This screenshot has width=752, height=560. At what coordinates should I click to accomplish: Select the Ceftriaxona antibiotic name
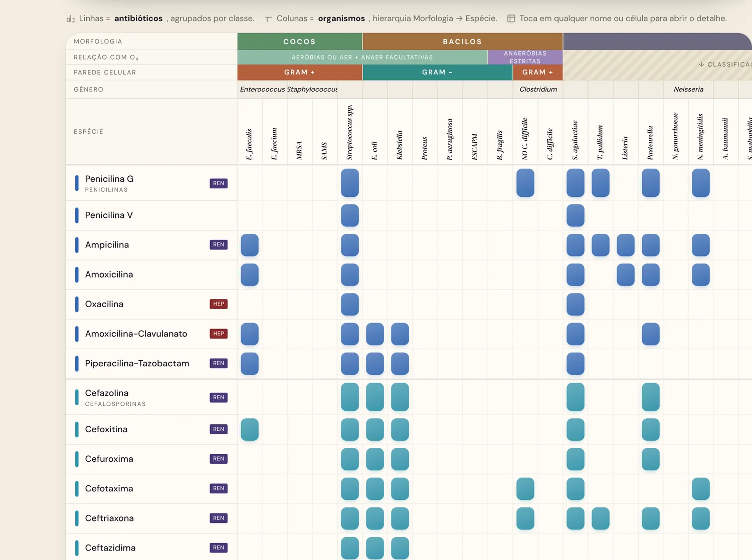[109, 518]
